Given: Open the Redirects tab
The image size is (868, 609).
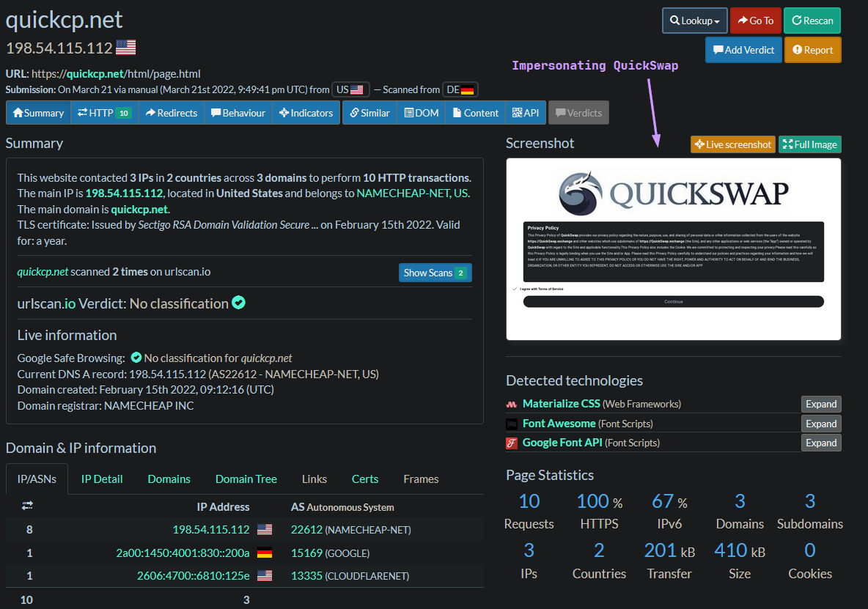Looking at the screenshot, I should click(x=172, y=113).
